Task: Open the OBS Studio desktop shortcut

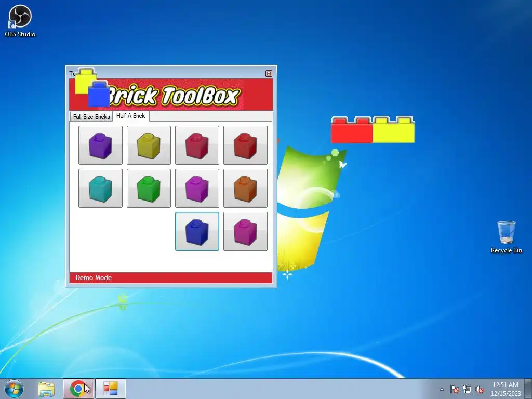Action: click(20, 21)
